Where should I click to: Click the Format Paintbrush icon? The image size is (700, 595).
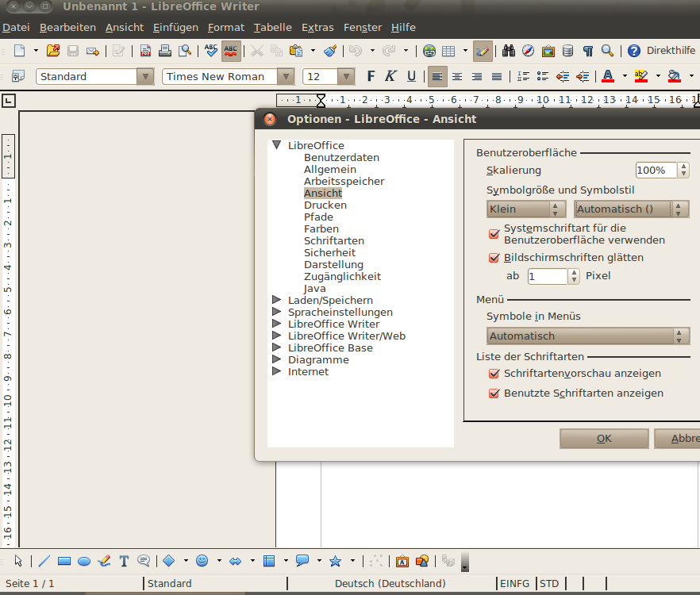coord(330,51)
